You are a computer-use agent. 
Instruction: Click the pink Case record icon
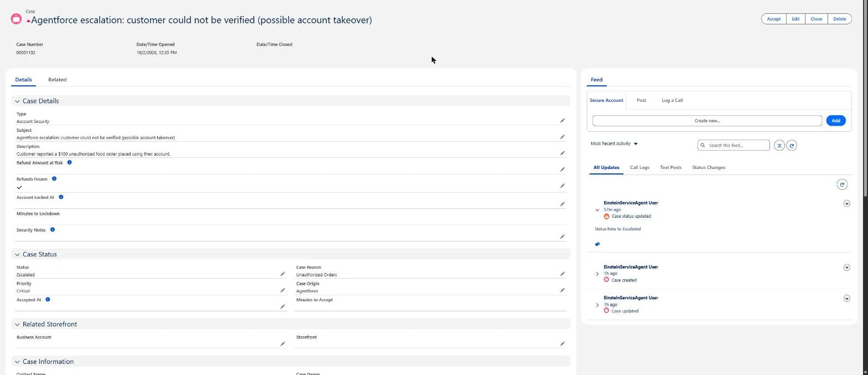[16, 19]
